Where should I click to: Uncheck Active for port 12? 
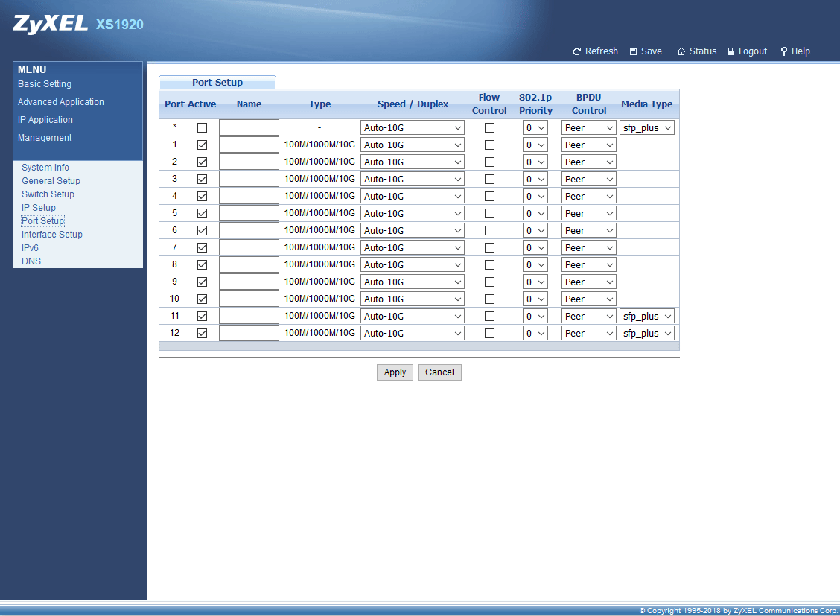pyautogui.click(x=202, y=334)
